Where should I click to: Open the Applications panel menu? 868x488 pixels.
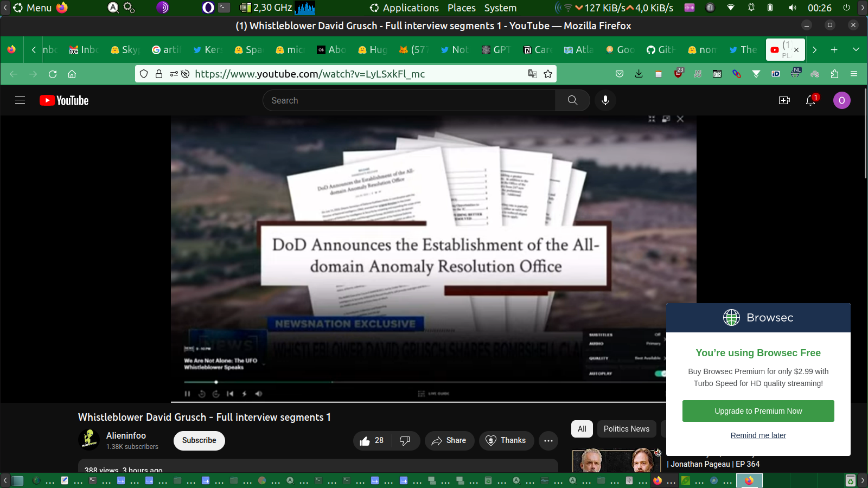pyautogui.click(x=404, y=8)
